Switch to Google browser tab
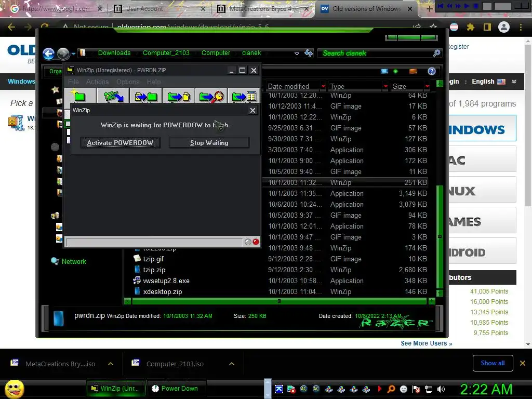The image size is (532, 399). tap(56, 9)
